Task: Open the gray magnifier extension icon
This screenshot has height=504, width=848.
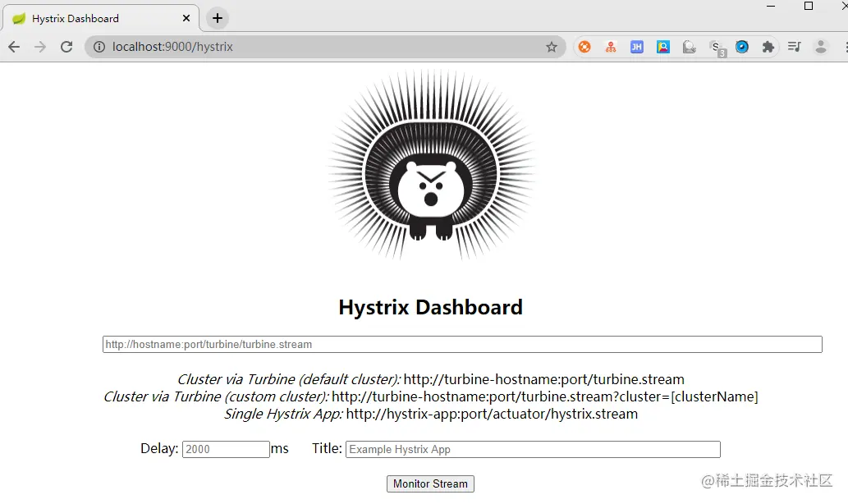Action: pyautogui.click(x=689, y=47)
